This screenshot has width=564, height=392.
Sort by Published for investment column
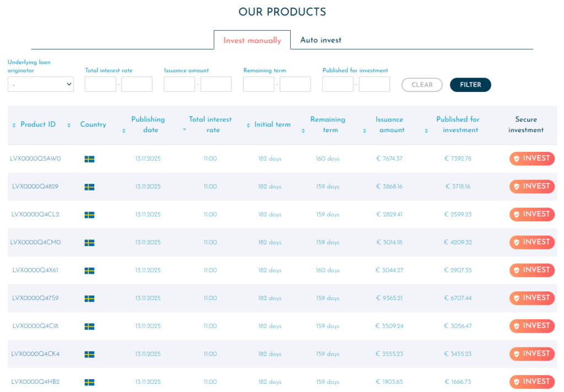pos(426,130)
